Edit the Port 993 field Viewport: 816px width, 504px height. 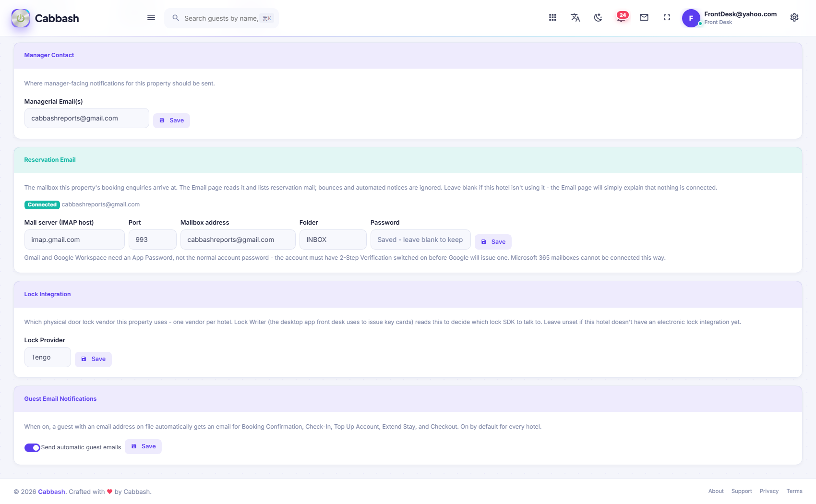point(153,240)
